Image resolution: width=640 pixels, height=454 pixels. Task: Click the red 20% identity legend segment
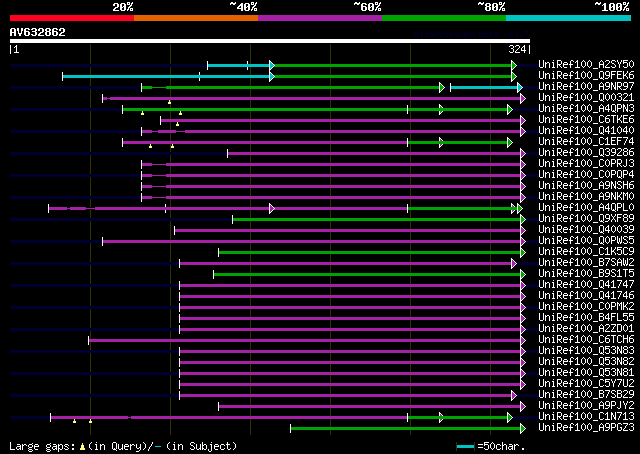point(72,18)
